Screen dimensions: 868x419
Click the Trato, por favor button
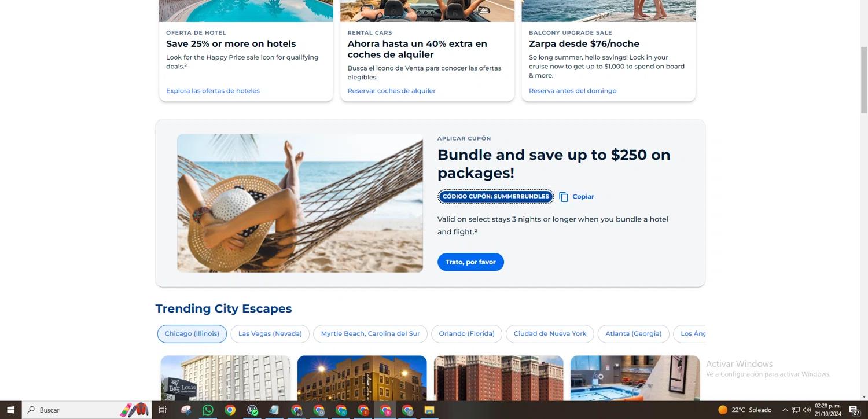click(470, 262)
